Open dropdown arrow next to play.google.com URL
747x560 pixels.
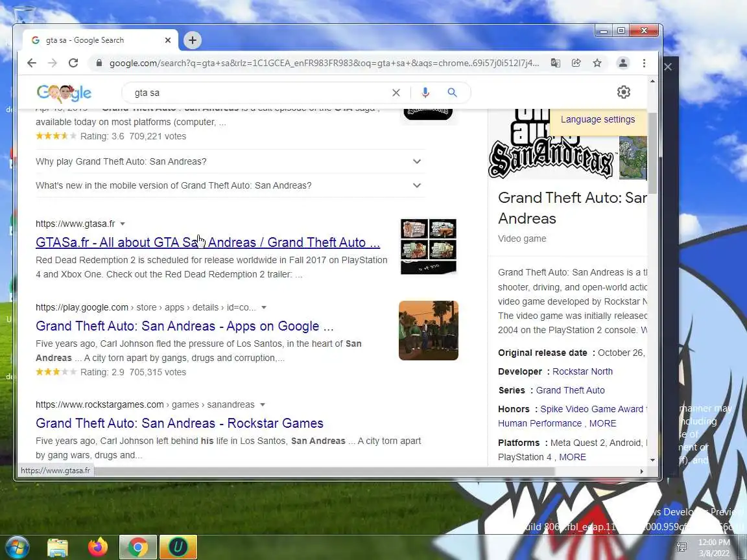point(264,308)
